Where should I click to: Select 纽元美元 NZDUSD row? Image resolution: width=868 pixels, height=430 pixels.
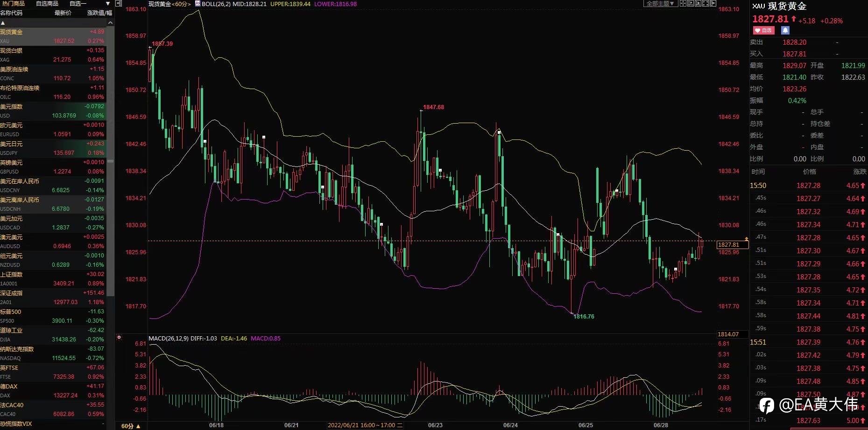click(53, 260)
